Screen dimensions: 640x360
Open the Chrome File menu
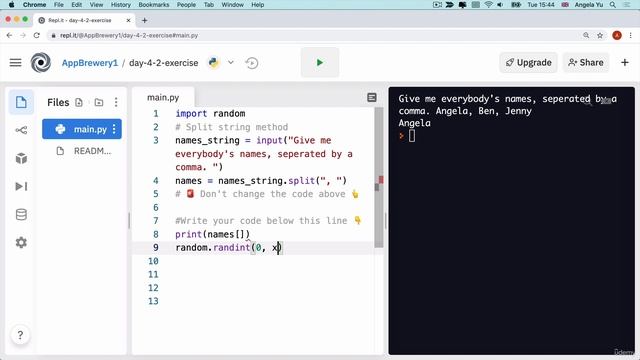pyautogui.click(x=58, y=5)
